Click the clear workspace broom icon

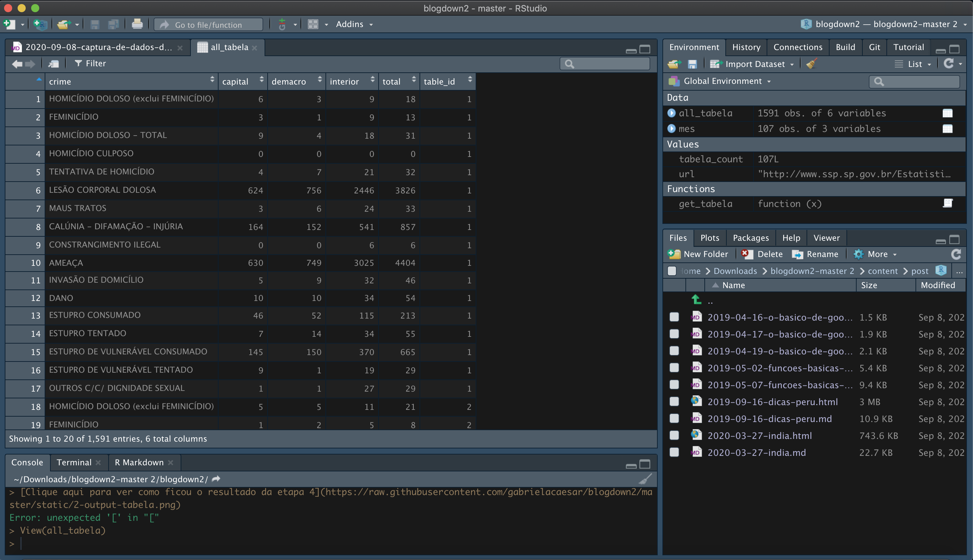tap(812, 64)
